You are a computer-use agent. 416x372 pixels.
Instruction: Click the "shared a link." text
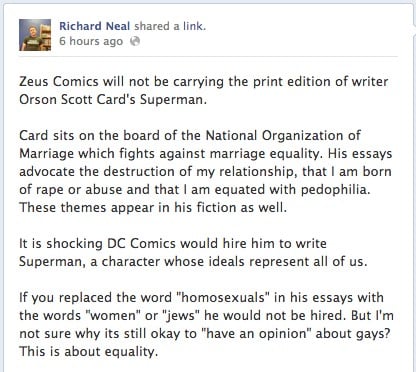(x=170, y=26)
